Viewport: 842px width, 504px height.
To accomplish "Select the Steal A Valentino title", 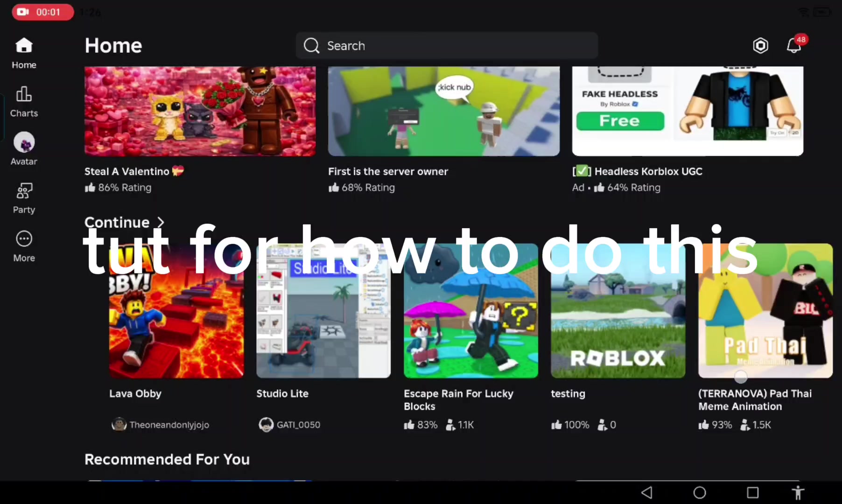I will [134, 171].
